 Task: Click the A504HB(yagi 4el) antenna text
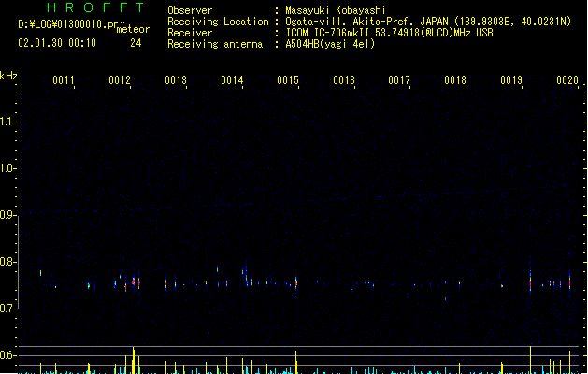click(x=330, y=44)
